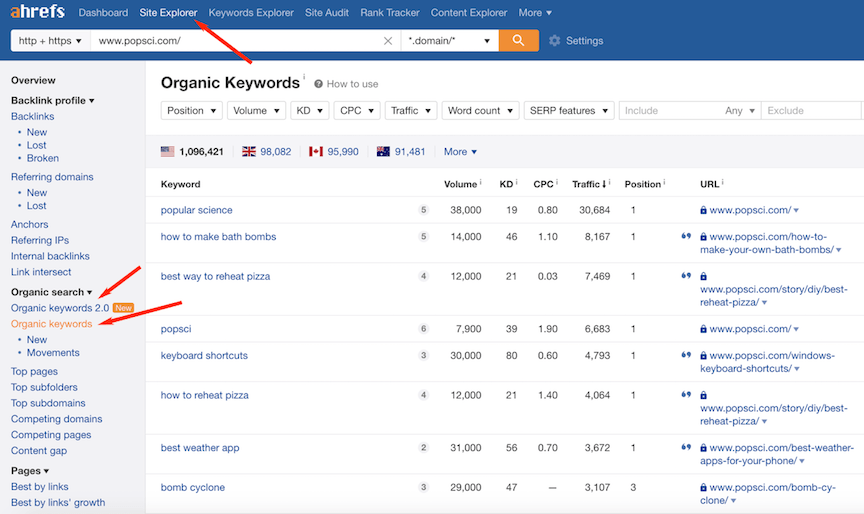Viewport: 864px width, 514px height.
Task: Open the http + https protocol dropdown
Action: (x=50, y=41)
